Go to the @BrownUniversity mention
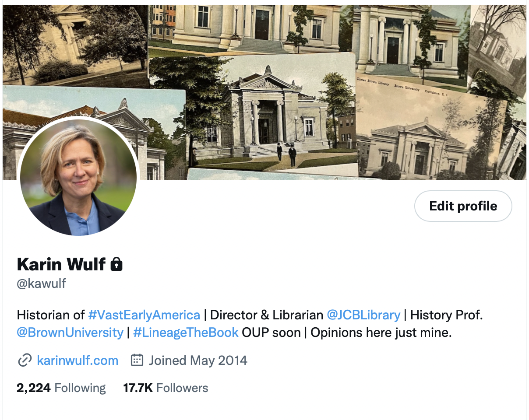The width and height of the screenshot is (529, 420). click(x=70, y=332)
